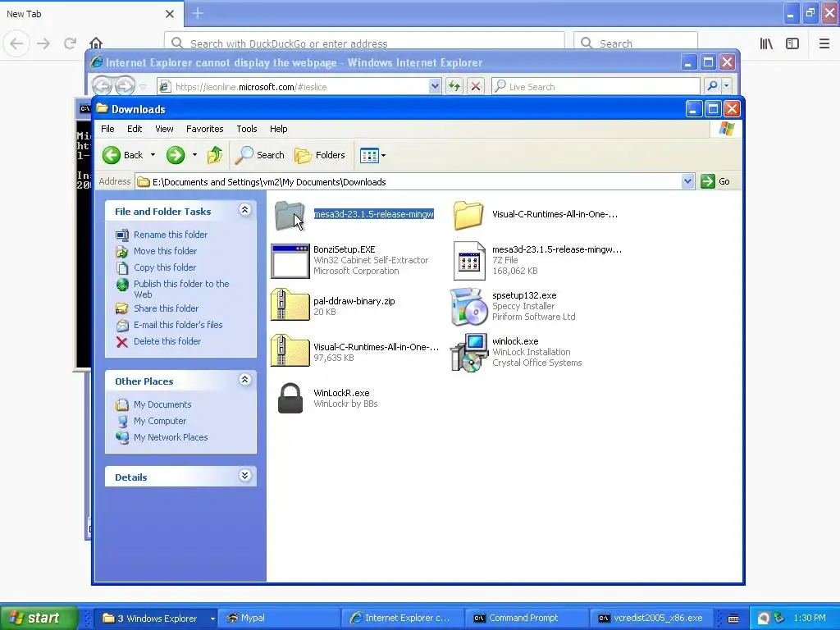Open the Windows start button
Screen dimensions: 840x630
coord(39,618)
